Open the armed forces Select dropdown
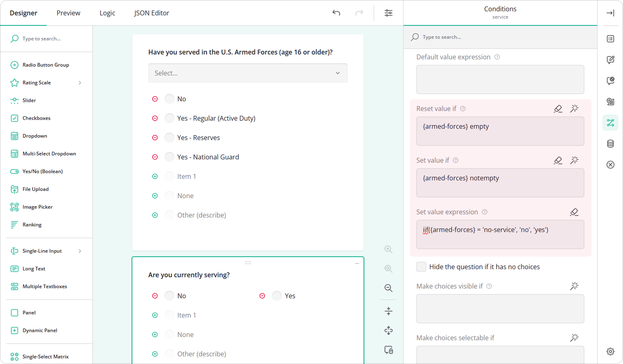This screenshot has width=623, height=364. point(248,73)
